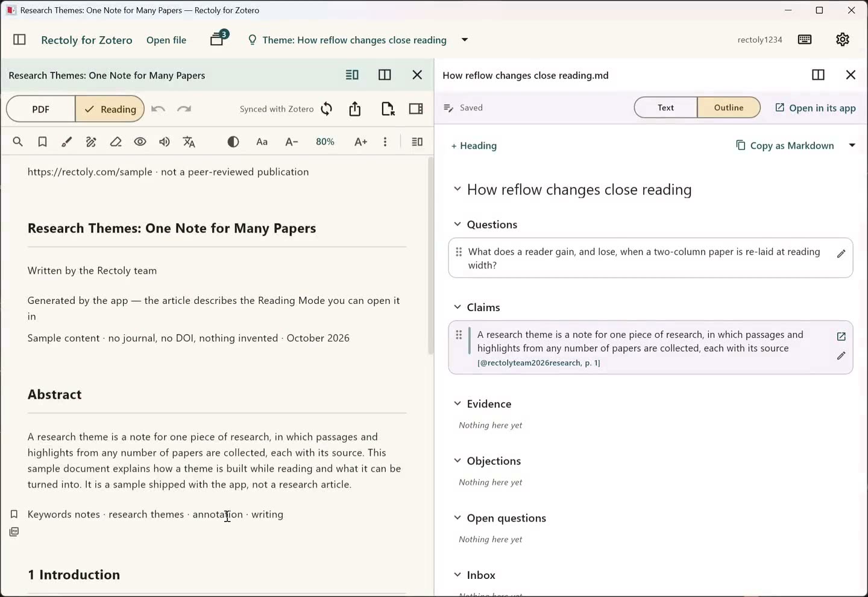Switch the note to Outline view
The image size is (868, 597).
tap(729, 107)
